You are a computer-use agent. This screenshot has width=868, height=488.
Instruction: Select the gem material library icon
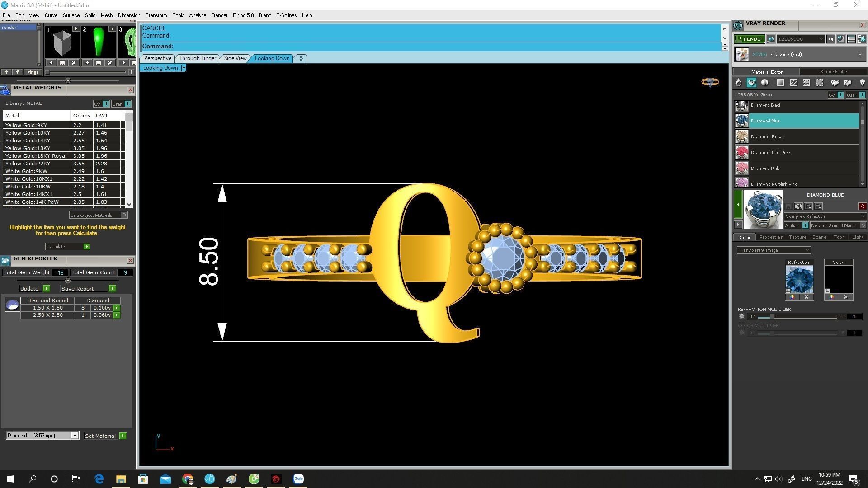751,83
